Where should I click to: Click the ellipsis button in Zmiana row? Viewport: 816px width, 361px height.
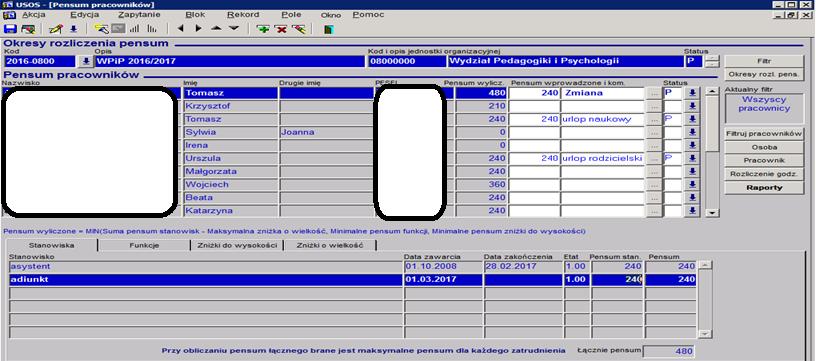tap(654, 93)
